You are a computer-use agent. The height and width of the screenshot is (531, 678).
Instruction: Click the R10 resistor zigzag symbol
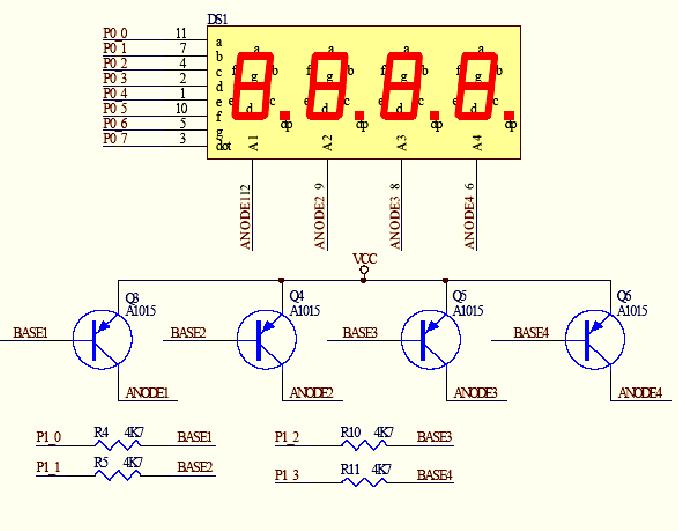point(365,445)
